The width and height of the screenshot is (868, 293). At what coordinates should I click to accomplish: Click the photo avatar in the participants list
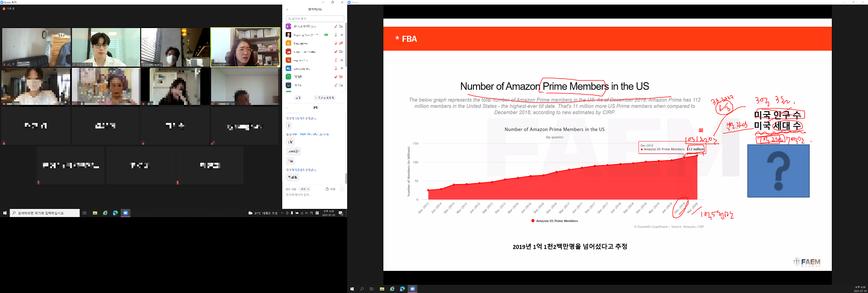coord(288,35)
